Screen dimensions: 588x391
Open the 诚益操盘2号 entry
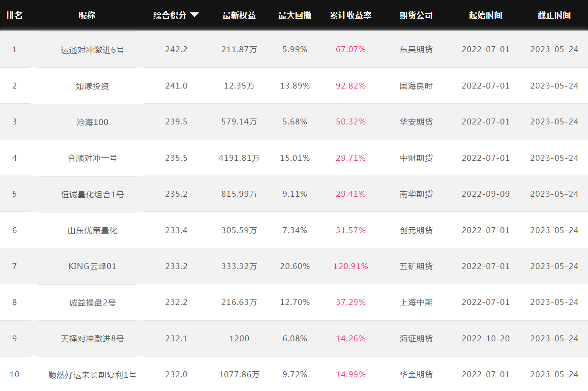coord(92,302)
